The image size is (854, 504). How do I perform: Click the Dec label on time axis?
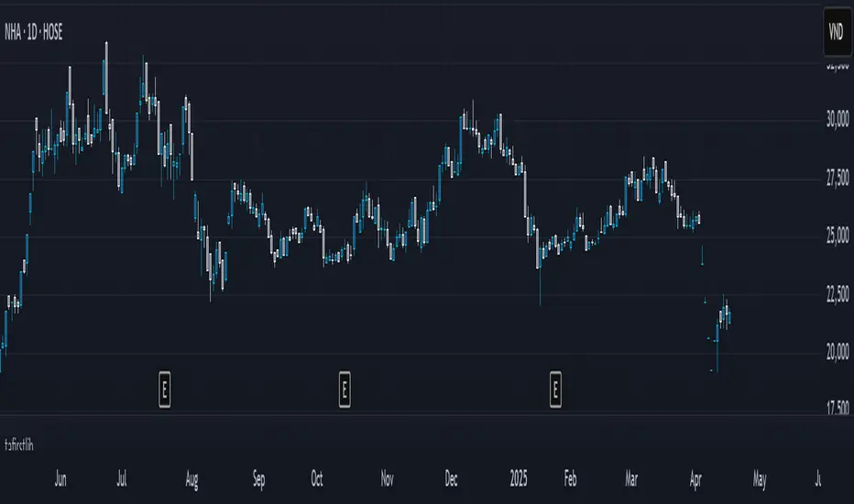(451, 479)
